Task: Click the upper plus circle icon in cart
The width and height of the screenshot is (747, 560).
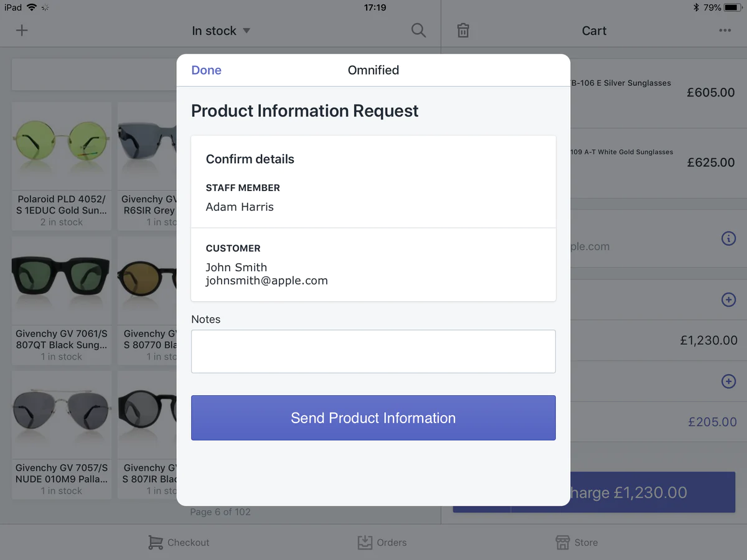Action: click(x=728, y=300)
